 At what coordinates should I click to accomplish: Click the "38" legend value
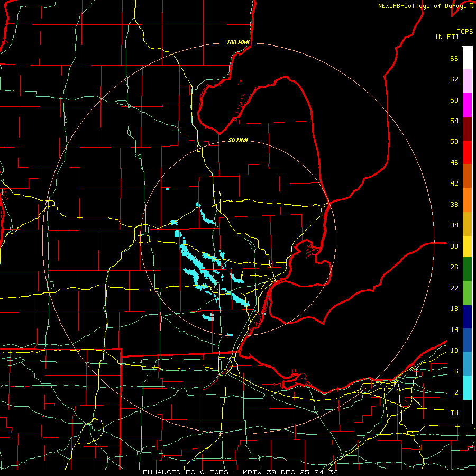pos(454,204)
